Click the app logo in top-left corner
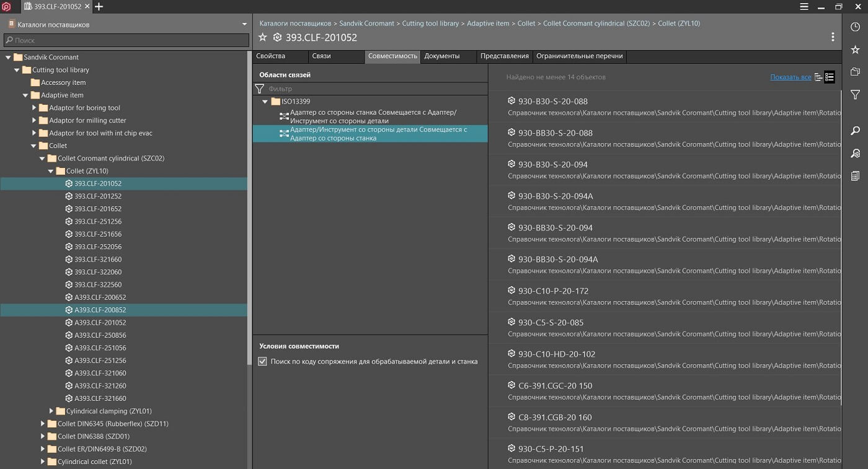868x469 pixels. (6, 7)
